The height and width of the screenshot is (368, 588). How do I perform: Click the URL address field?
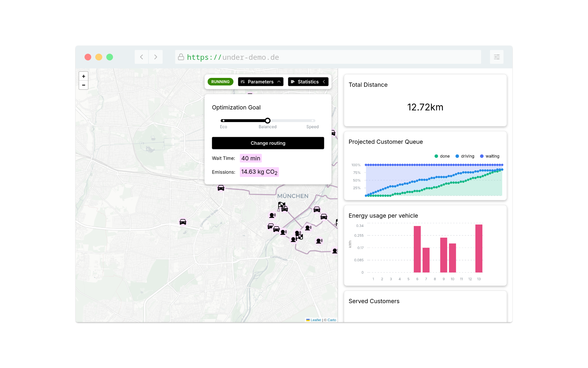click(306, 57)
